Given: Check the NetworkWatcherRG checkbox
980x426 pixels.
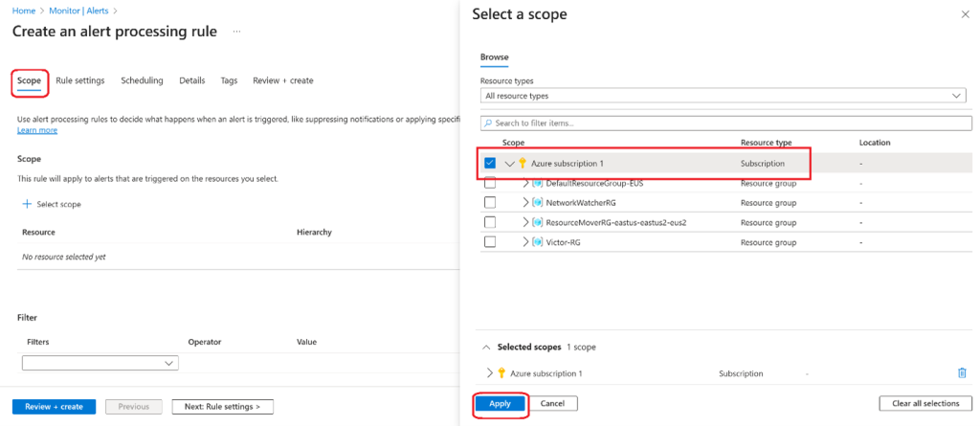Looking at the screenshot, I should pyautogui.click(x=490, y=203).
